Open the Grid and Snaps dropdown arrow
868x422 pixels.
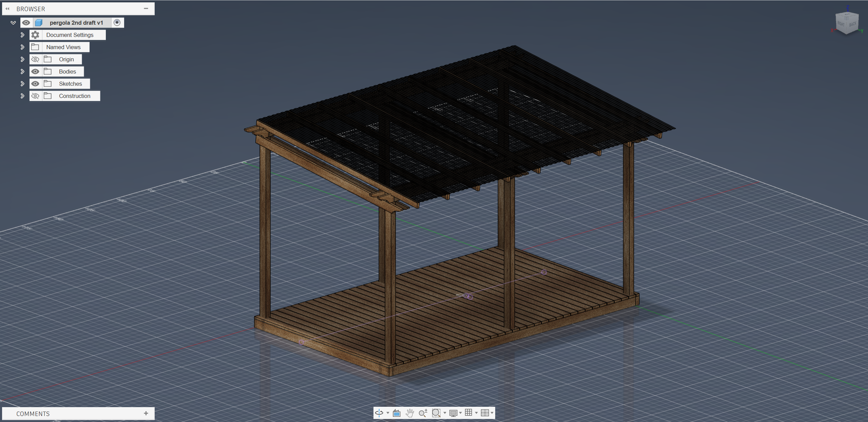476,413
